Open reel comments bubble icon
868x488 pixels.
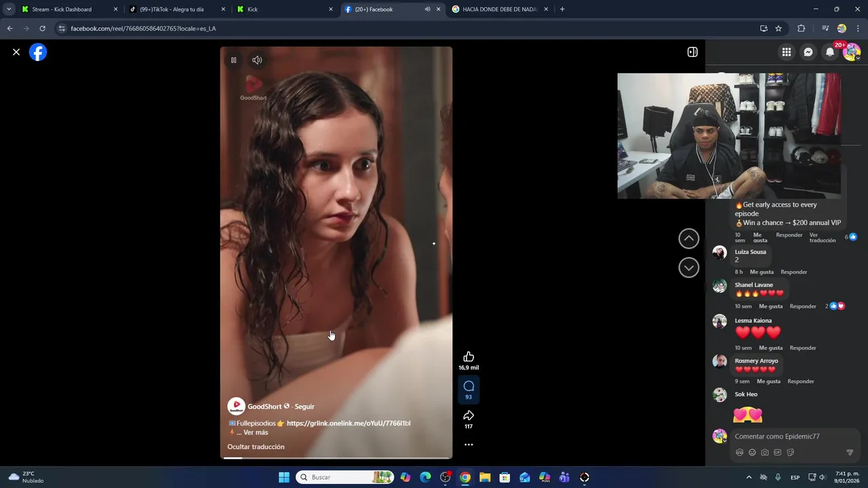[469, 386]
